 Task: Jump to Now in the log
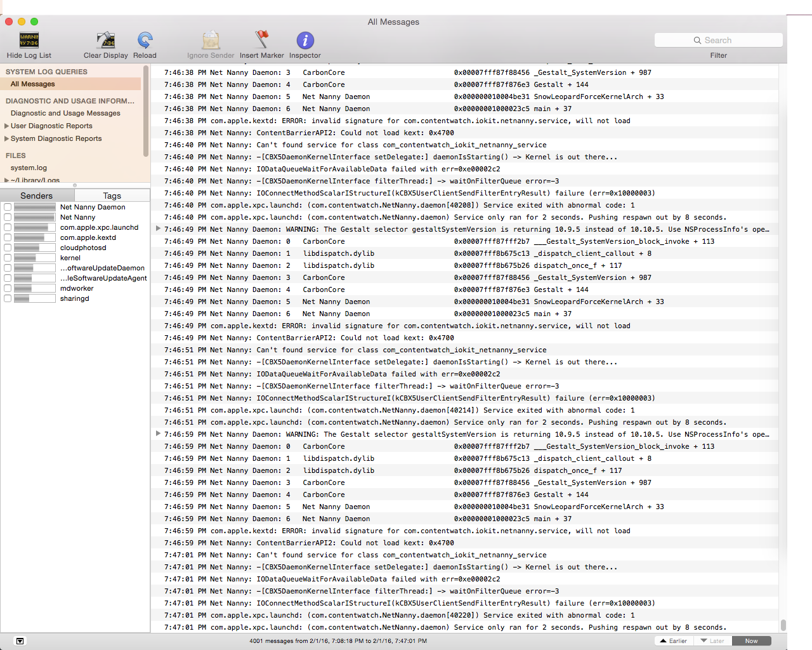[752, 641]
